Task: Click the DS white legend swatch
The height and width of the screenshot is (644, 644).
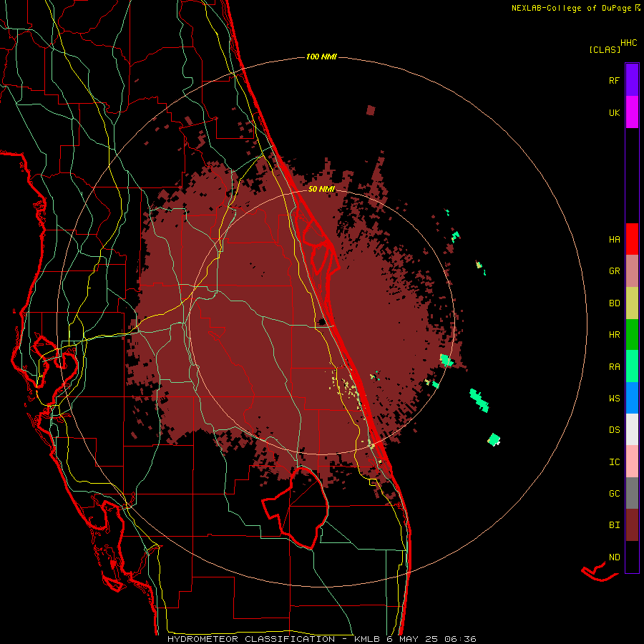Action: pyautogui.click(x=632, y=429)
